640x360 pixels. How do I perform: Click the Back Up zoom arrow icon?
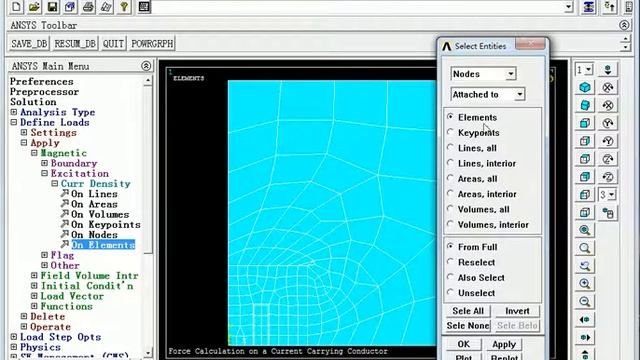click(x=585, y=266)
